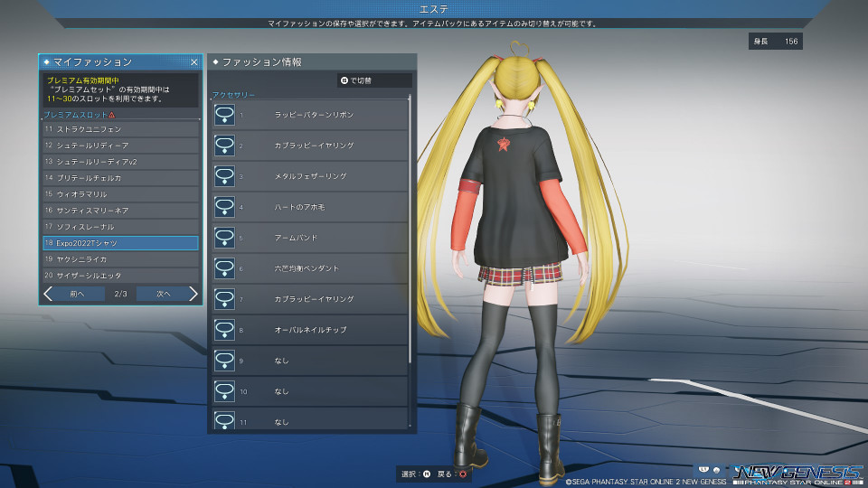Click カプラッピーイヤリング name in slot 2
868x488 pixels.
pos(314,145)
